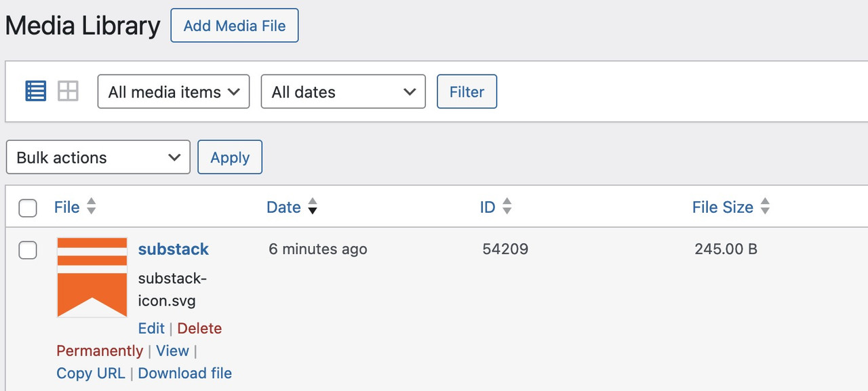Click the Download file link
868x391 pixels.
coord(185,373)
